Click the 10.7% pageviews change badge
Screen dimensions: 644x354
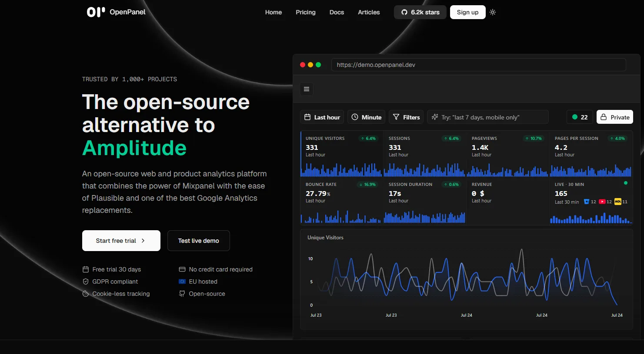pos(534,139)
